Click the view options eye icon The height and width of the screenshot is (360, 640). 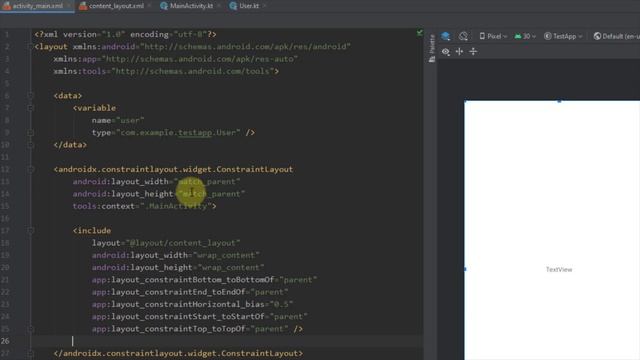pyautogui.click(x=446, y=52)
